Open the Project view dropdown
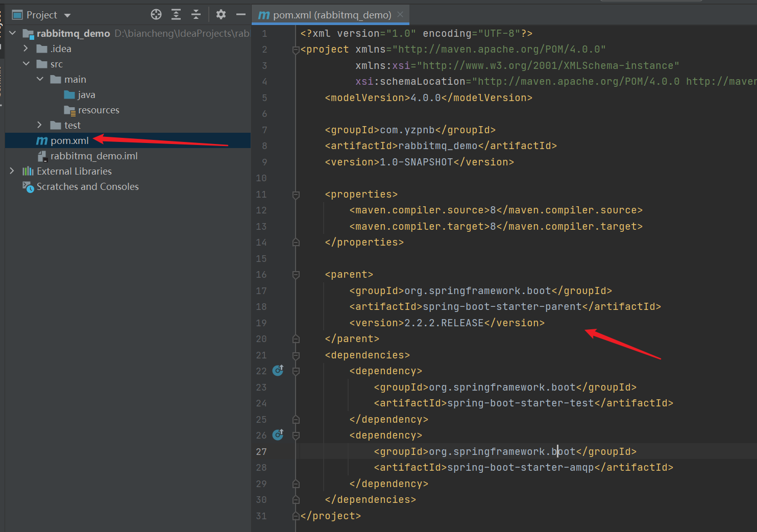Screen dimensions: 757x532 (x=67, y=15)
